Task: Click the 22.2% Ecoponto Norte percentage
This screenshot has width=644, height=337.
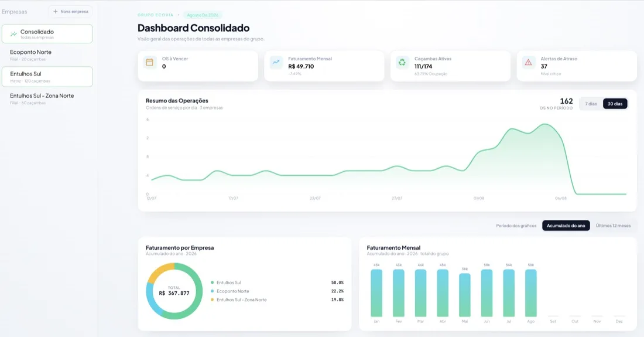Action: (x=337, y=291)
